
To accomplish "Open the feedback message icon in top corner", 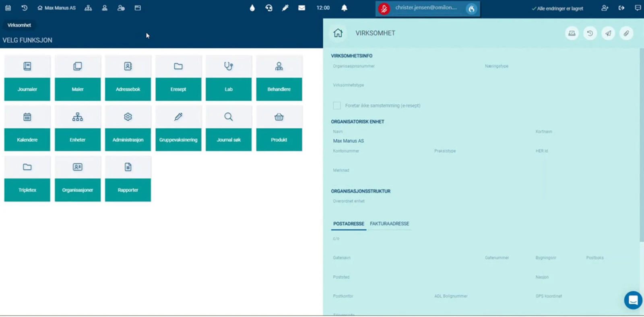I will [x=638, y=8].
